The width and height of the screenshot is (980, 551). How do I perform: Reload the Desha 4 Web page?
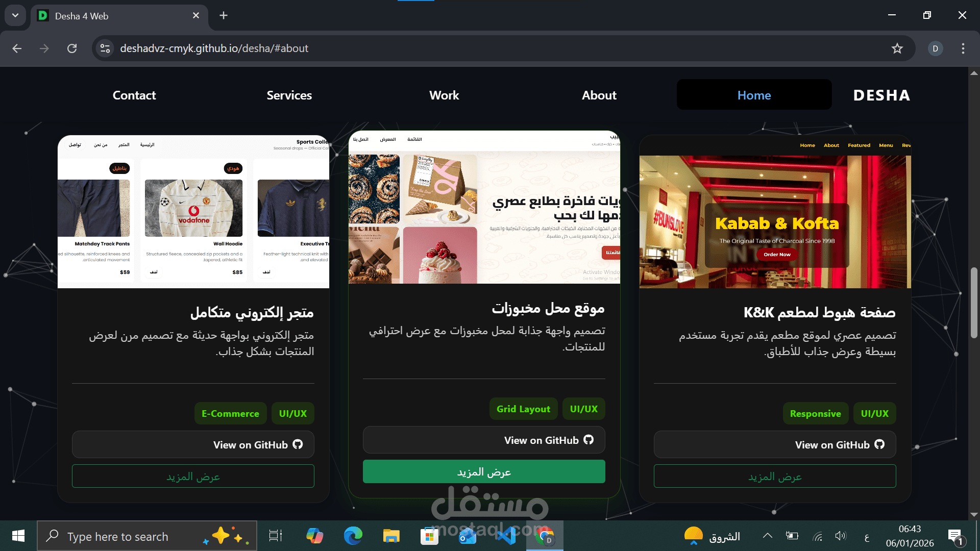[72, 48]
